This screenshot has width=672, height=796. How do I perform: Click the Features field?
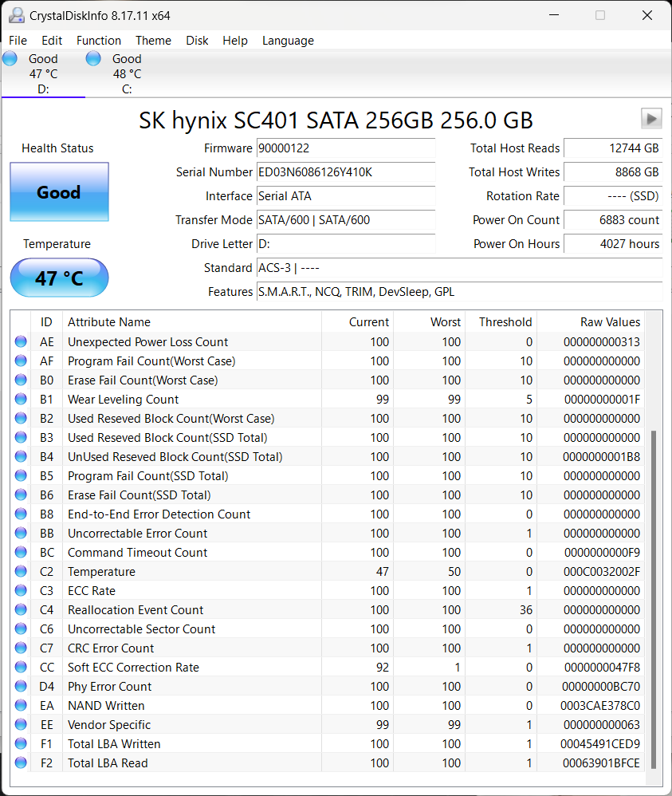coord(459,291)
